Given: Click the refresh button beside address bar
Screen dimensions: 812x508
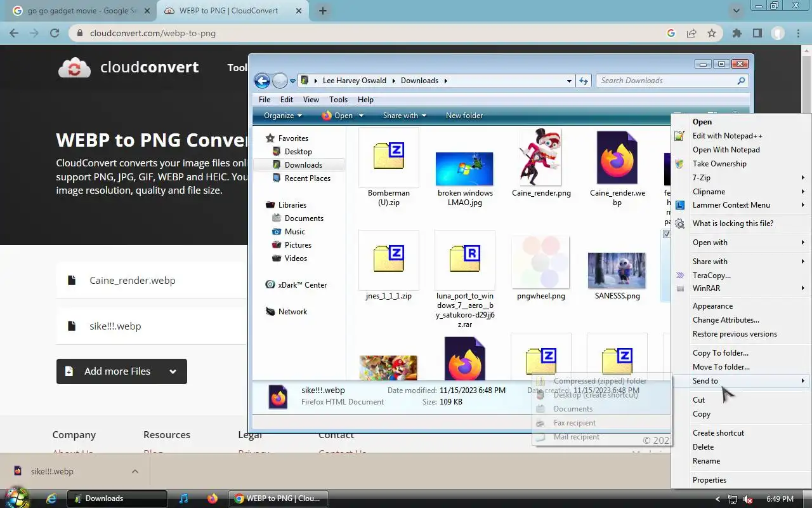Looking at the screenshot, I should tap(584, 81).
